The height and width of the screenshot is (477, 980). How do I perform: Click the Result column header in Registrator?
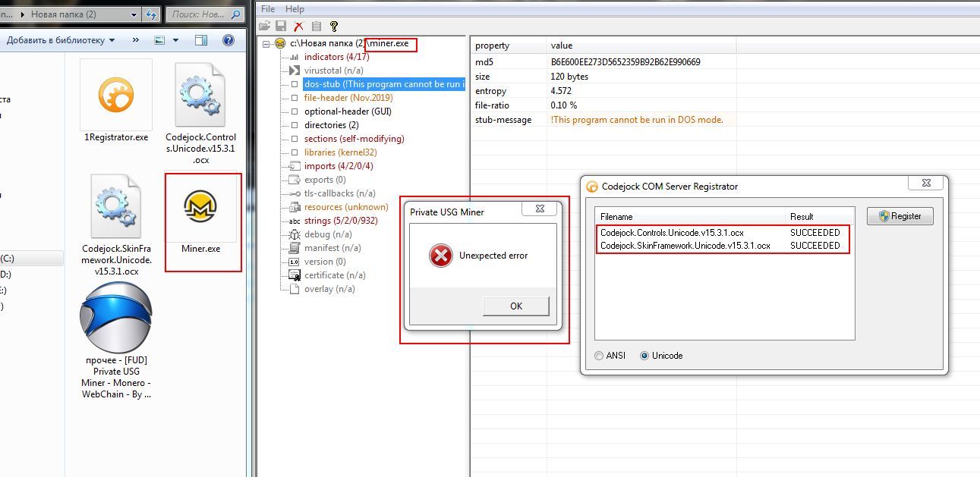tap(819, 216)
